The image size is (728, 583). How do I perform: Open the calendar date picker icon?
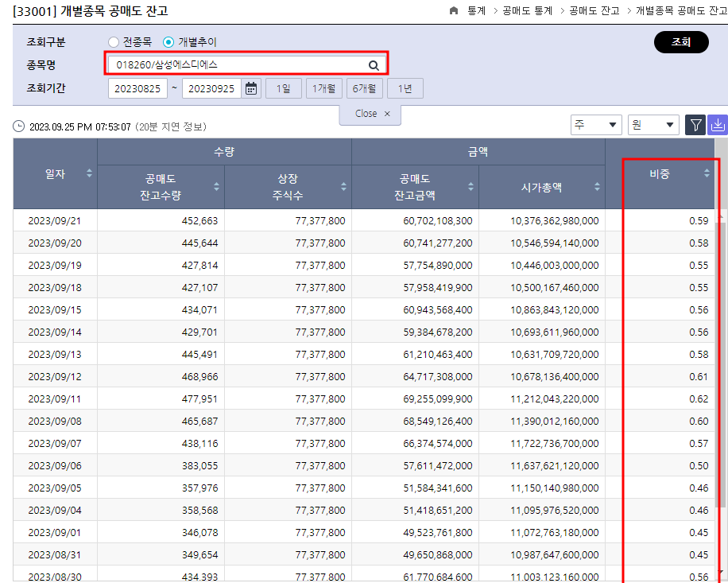(251, 88)
